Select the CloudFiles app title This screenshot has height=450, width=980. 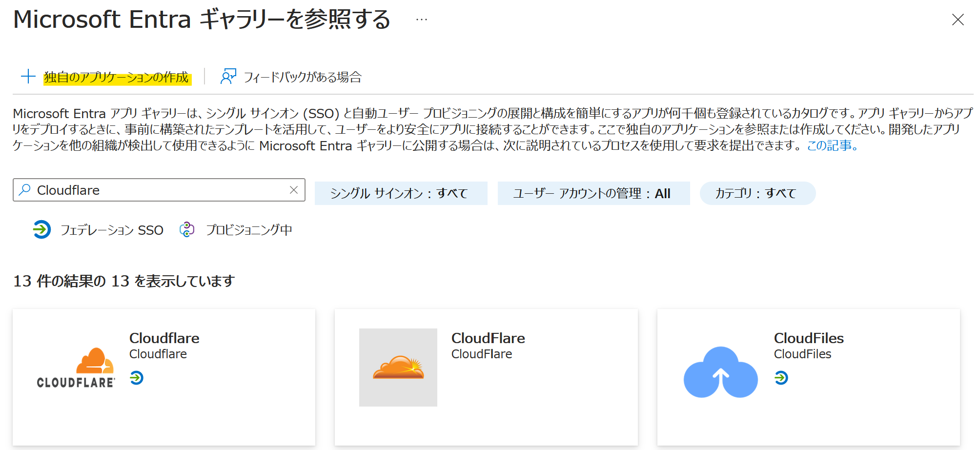(x=809, y=338)
